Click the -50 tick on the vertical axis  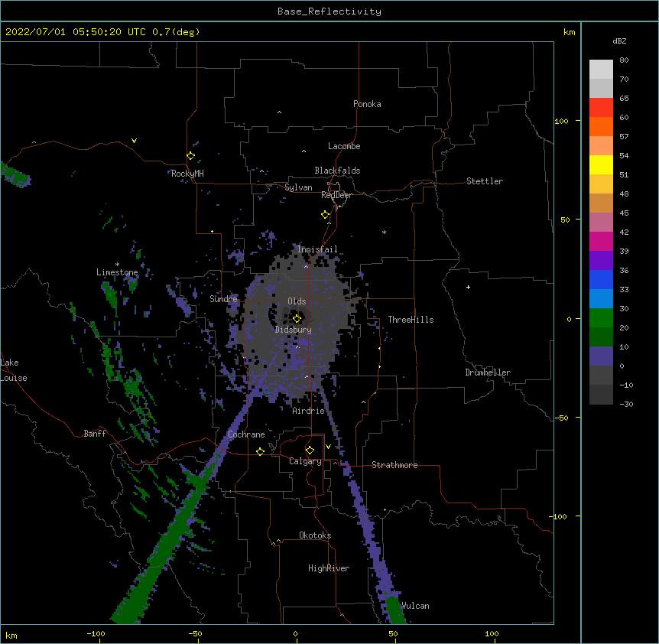coord(561,418)
